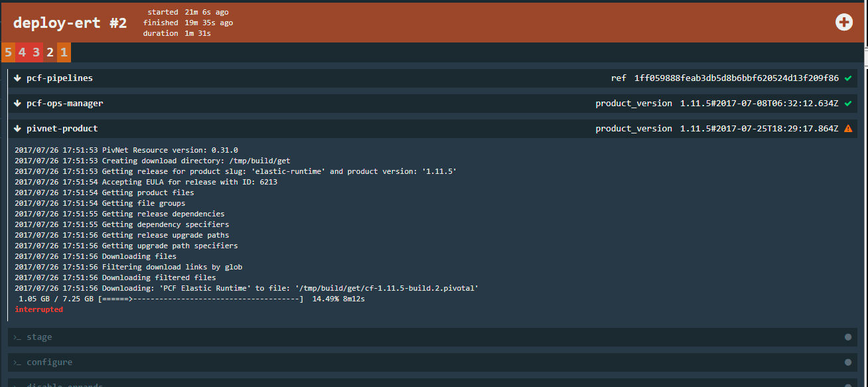Click the terminal icon beside stage task

[17, 337]
